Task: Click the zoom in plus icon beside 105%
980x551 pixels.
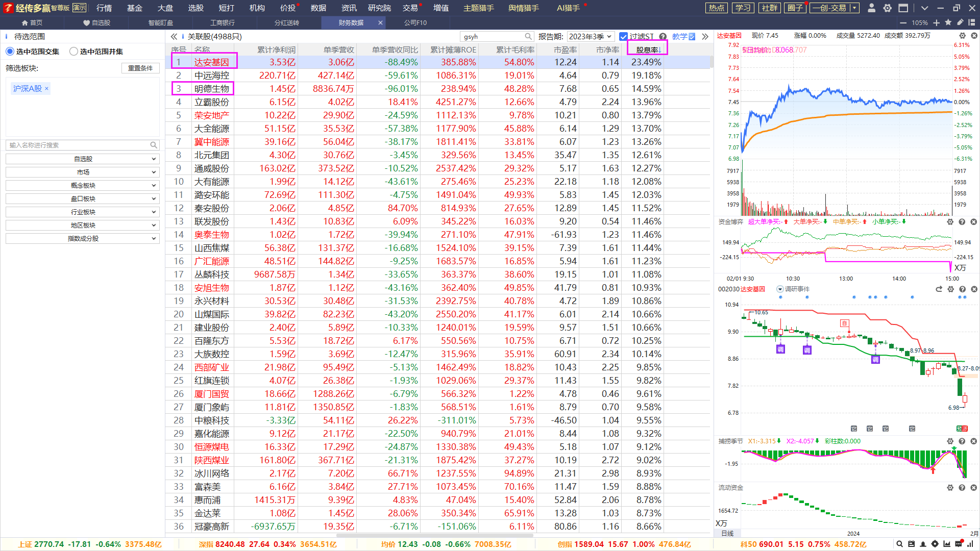Action: 936,22
